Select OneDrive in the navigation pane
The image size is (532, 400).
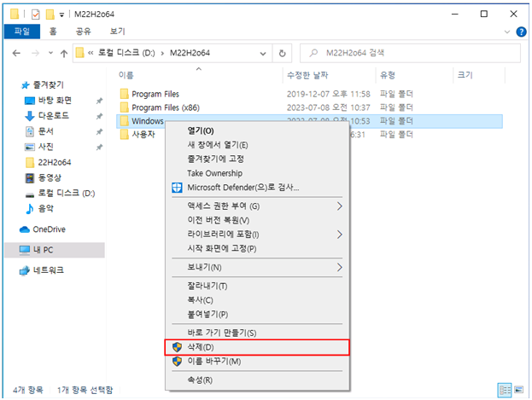pyautogui.click(x=43, y=229)
